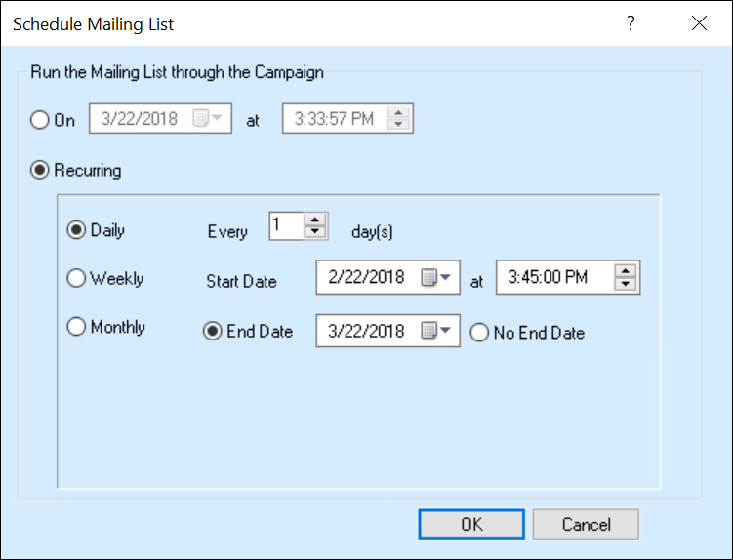
Task: Choose the Daily recurrence option
Action: coord(76,230)
